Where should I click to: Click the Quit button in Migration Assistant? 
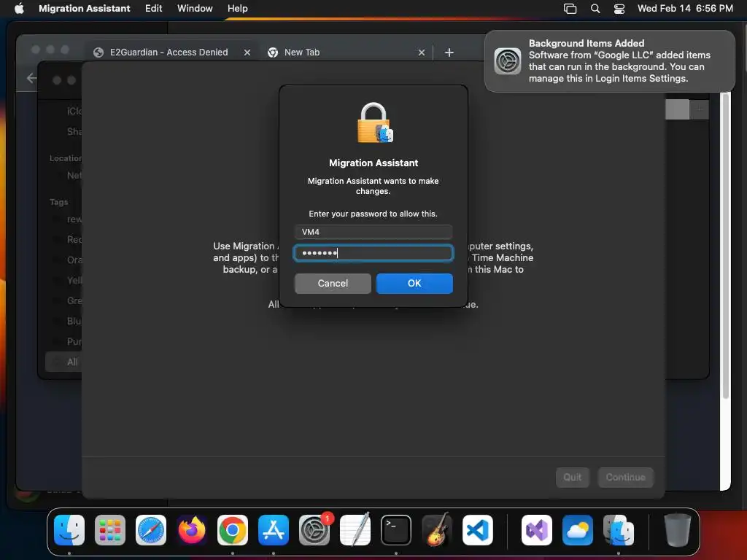572,477
